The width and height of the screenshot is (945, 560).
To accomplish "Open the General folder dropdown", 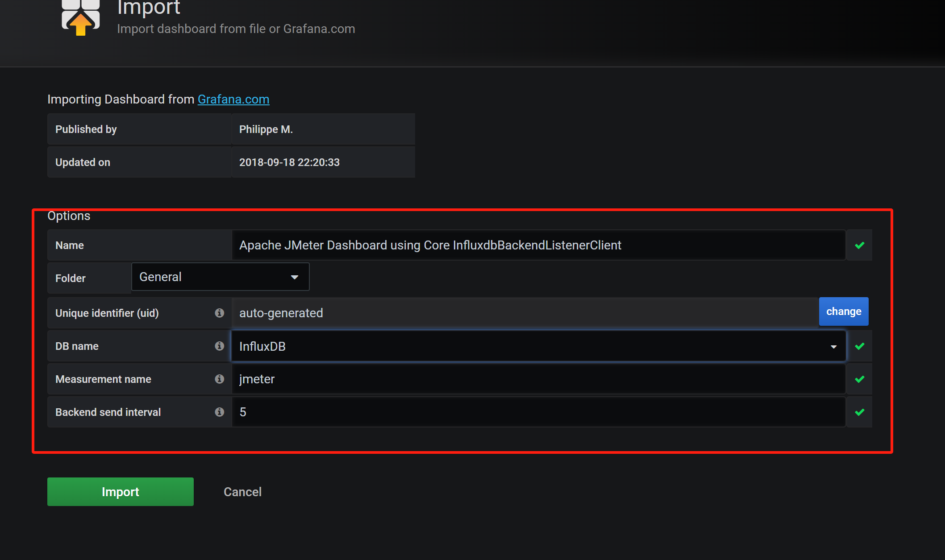I will (220, 277).
